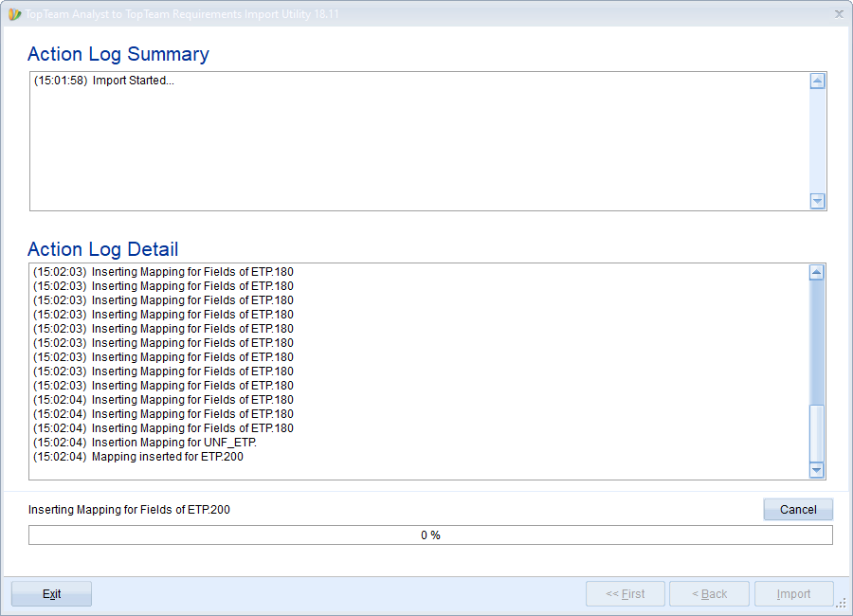The height and width of the screenshot is (616, 853).
Task: Select 'Mapping inserted for ETP.200' log line
Action: point(138,457)
